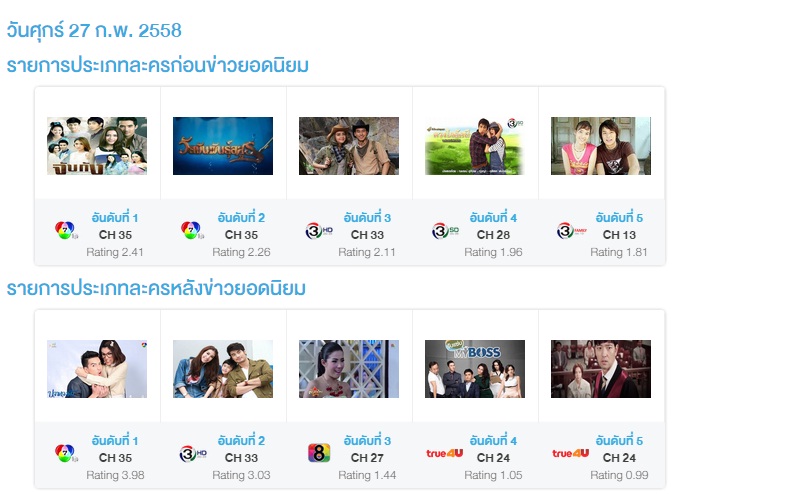The height and width of the screenshot is (503, 803).
Task: Click 3 HD logo in pre-news rank 3
Action: [319, 231]
